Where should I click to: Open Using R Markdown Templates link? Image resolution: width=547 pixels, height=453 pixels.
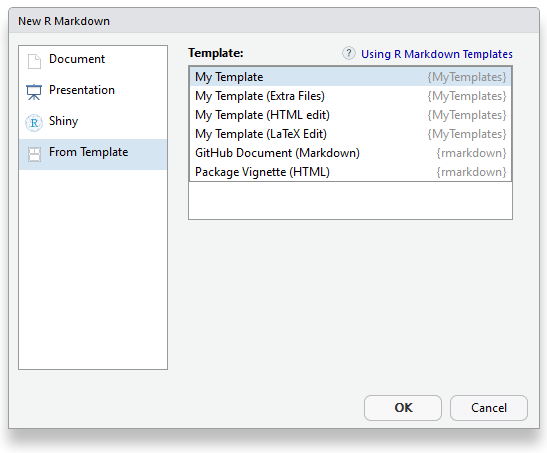(x=437, y=54)
